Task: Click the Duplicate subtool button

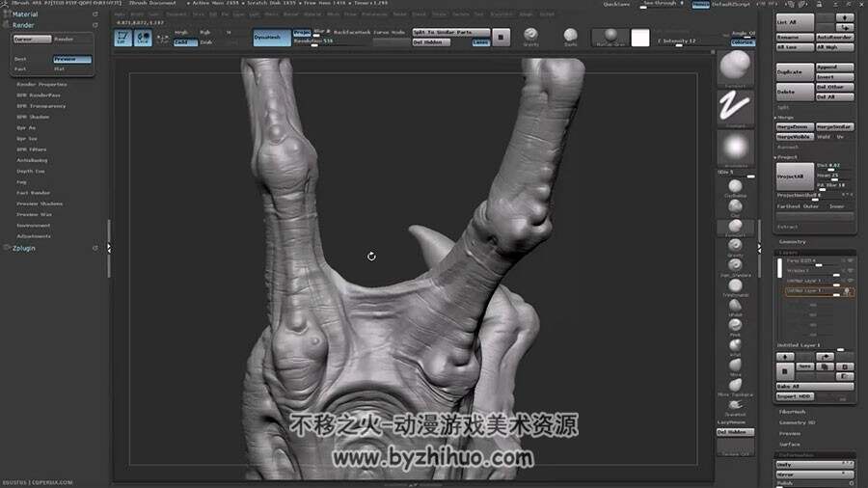Action: coord(795,72)
